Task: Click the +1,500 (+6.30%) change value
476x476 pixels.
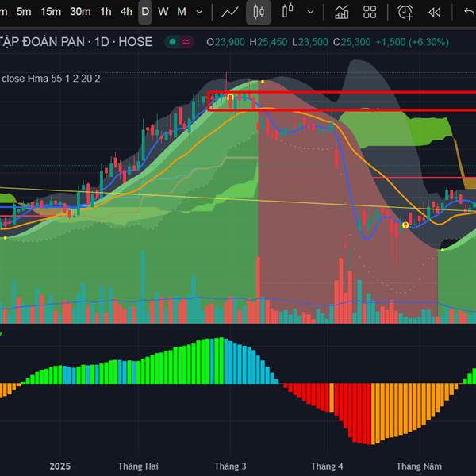Action: [412, 42]
